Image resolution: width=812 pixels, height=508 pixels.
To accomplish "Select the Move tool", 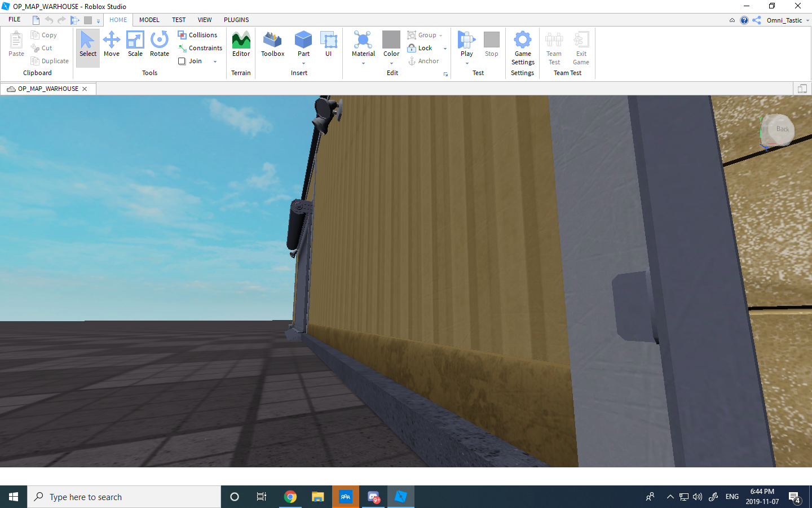I will pyautogui.click(x=112, y=45).
